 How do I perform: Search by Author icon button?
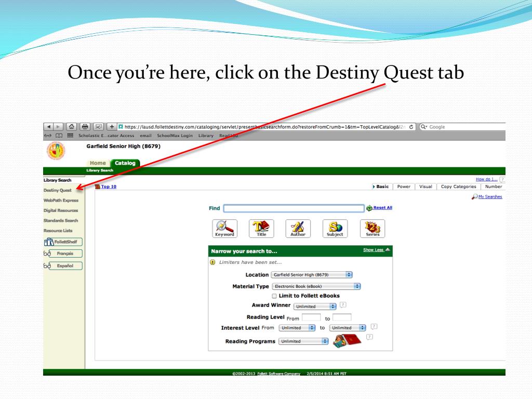pos(298,229)
